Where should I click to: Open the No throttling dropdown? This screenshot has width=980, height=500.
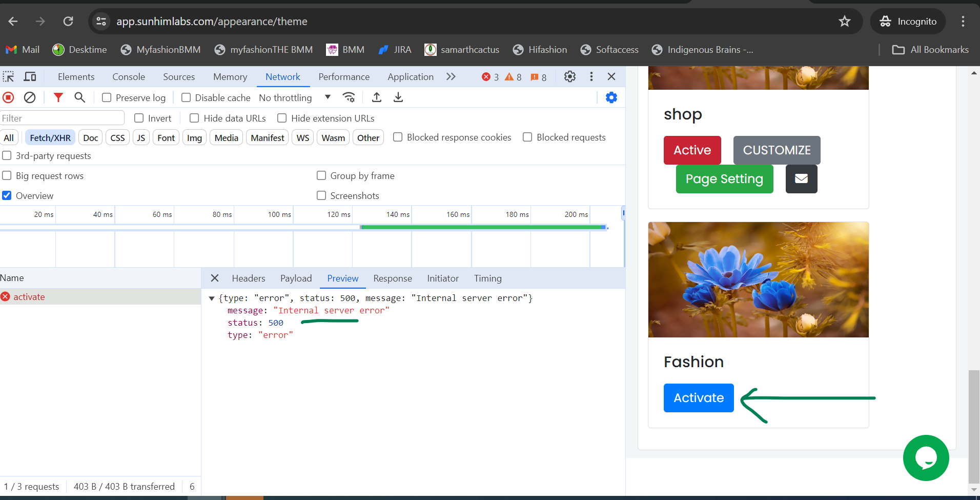point(295,97)
